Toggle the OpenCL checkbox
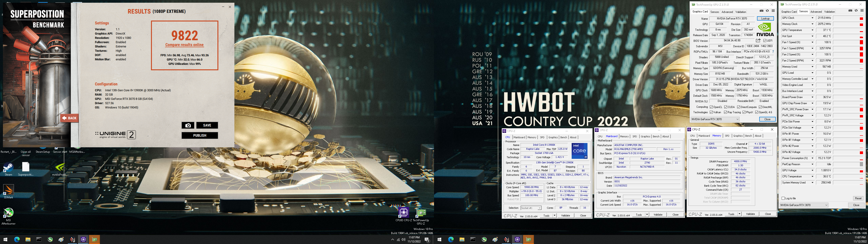Screen dimensions: 868x244 coord(711,107)
